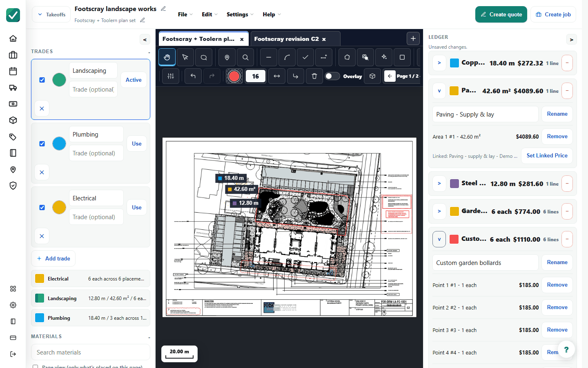This screenshot has height=368, width=588.
Task: Click Set Linked Price button
Action: click(x=547, y=155)
